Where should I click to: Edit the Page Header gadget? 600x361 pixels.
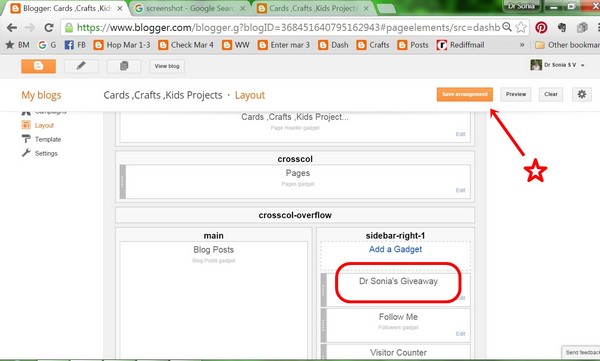(x=460, y=134)
